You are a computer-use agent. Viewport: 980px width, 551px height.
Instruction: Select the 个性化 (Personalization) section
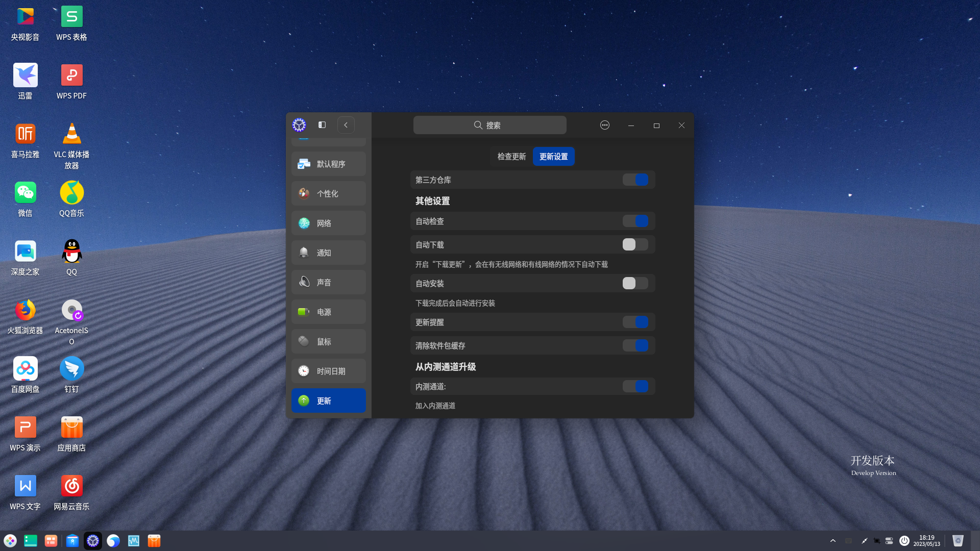click(328, 193)
